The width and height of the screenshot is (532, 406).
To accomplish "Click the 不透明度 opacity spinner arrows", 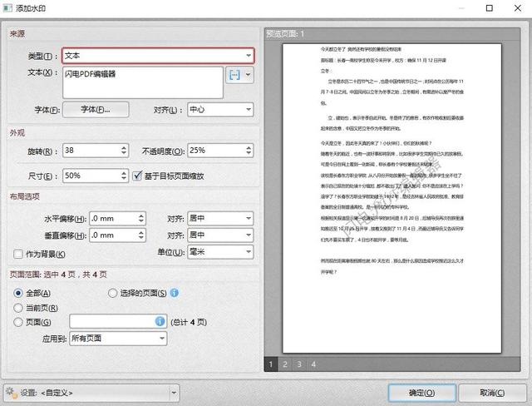I will pyautogui.click(x=249, y=151).
